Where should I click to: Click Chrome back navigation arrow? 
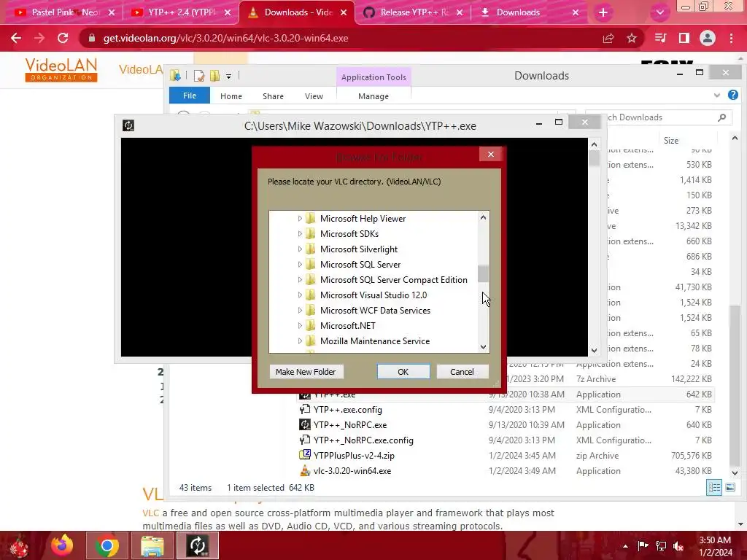coord(16,38)
